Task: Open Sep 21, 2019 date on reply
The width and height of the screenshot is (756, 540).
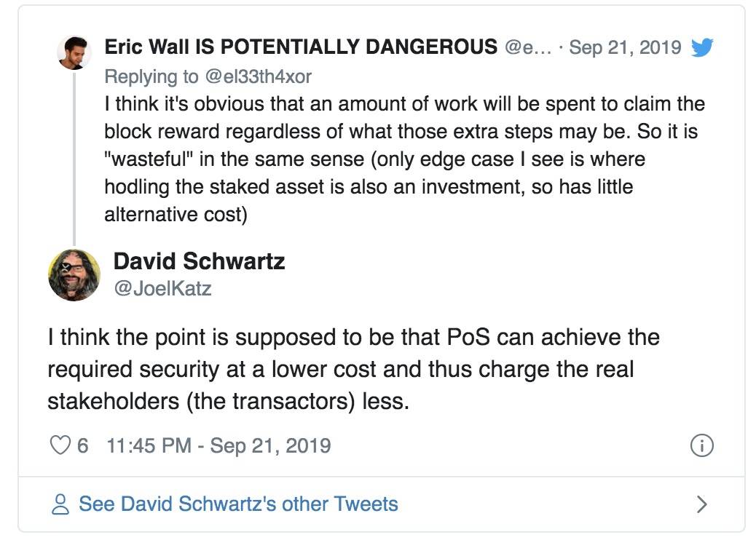Action: (x=625, y=47)
